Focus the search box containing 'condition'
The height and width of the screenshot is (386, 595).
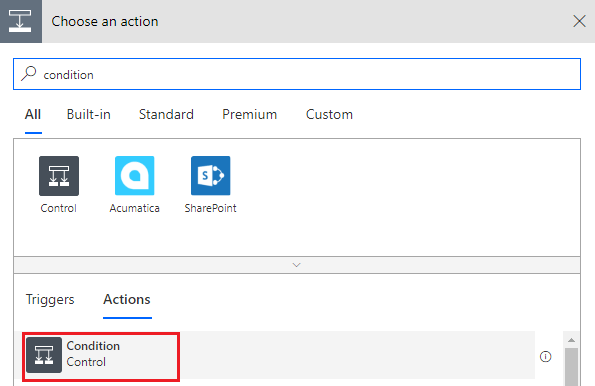297,74
